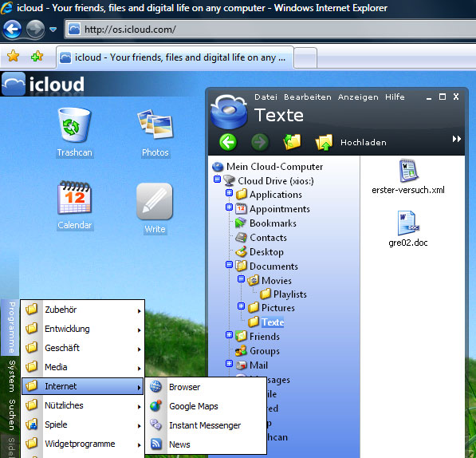The image size is (476, 458).
Task: Select the Playlists folder in tree
Action: 290,294
